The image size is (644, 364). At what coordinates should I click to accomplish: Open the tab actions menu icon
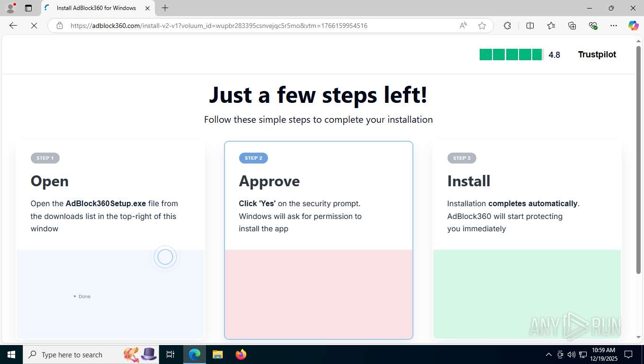pyautogui.click(x=28, y=8)
